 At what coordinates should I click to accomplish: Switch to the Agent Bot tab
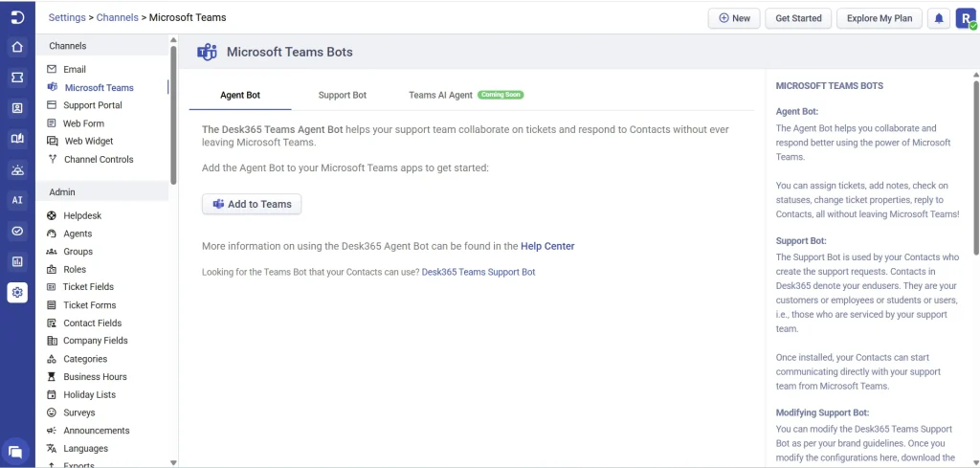(240, 95)
